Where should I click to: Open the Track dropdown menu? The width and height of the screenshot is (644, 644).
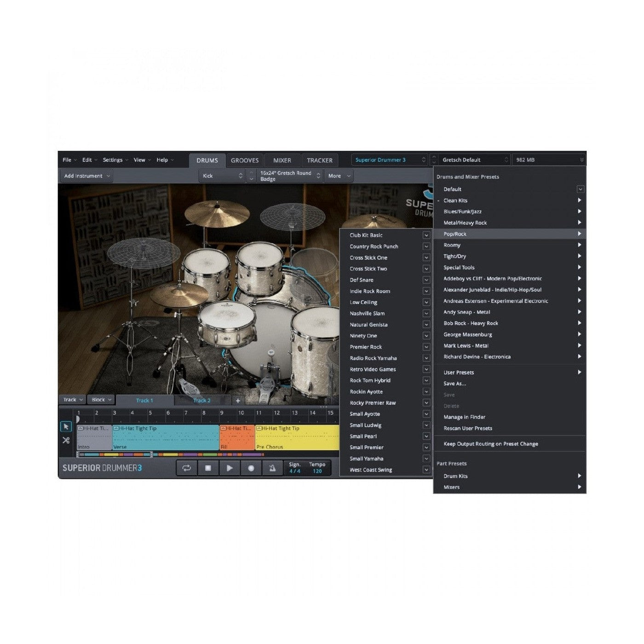pos(73,400)
